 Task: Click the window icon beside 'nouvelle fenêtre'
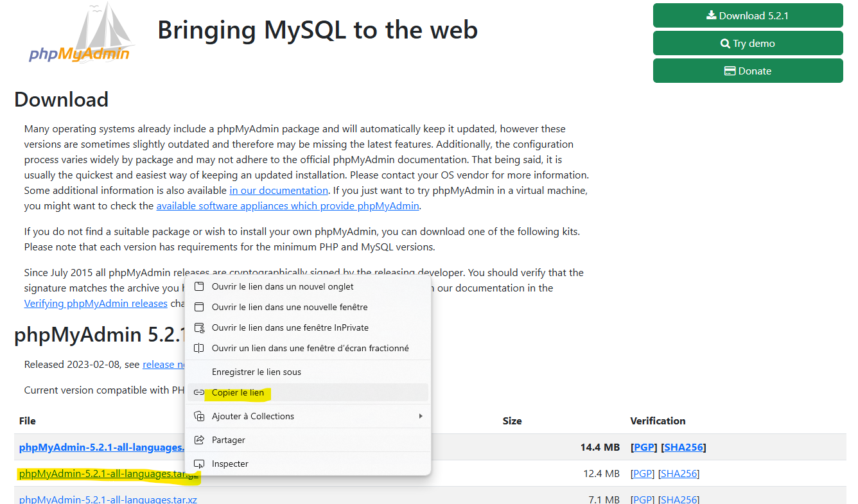[x=199, y=307]
